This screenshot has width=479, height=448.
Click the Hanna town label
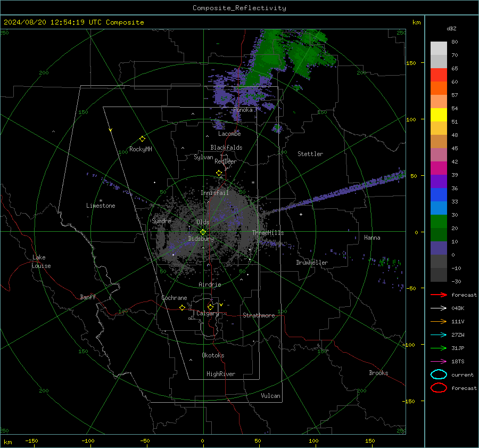[x=372, y=238]
